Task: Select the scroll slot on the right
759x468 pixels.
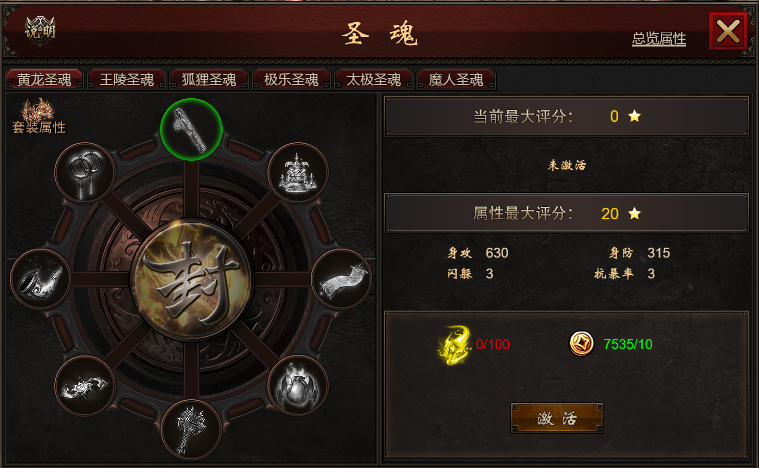Action: coord(342,279)
